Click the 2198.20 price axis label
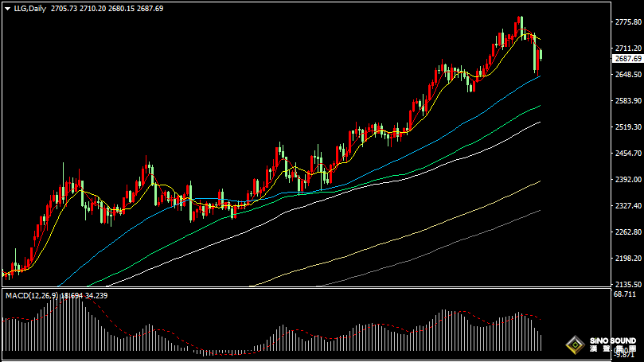This screenshot has height=362, width=644. point(627,259)
